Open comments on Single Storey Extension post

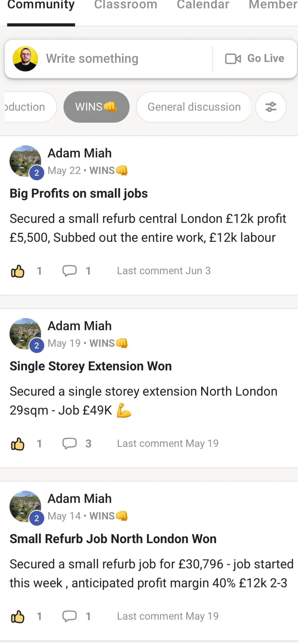click(70, 443)
